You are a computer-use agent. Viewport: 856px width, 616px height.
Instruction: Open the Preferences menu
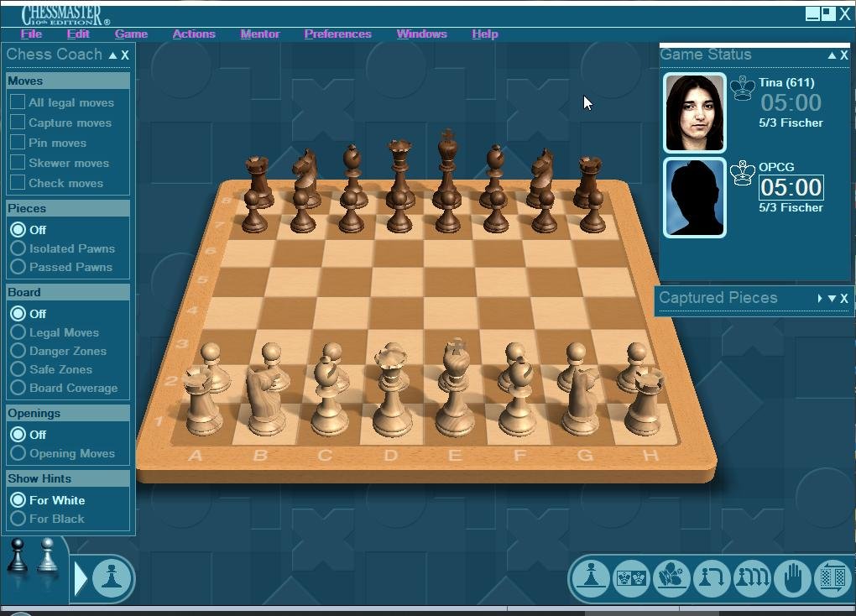pyautogui.click(x=337, y=34)
